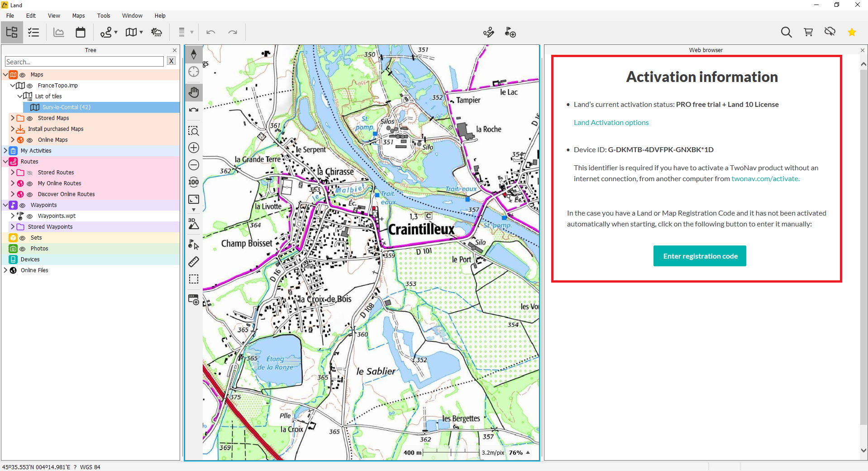Image resolution: width=868 pixels, height=471 pixels.
Task: Toggle visibility of the Maps node
Action: point(23,75)
